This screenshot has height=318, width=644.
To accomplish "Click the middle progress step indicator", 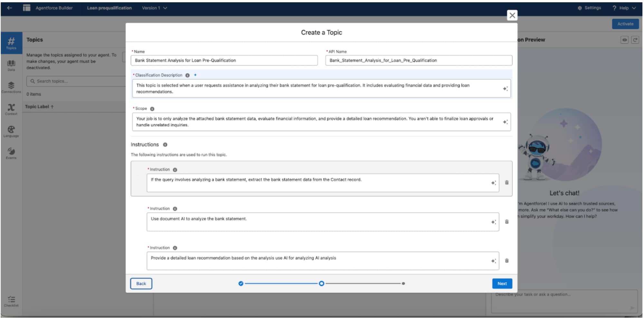I will coord(321,284).
